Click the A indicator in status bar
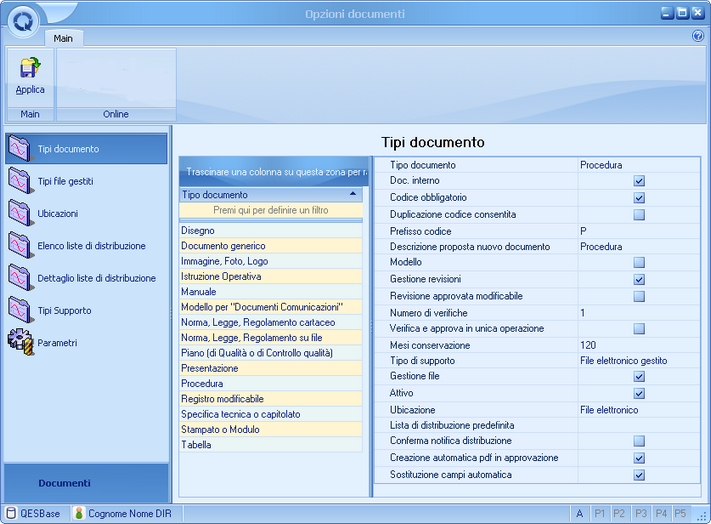The height and width of the screenshot is (524, 711). click(580, 513)
